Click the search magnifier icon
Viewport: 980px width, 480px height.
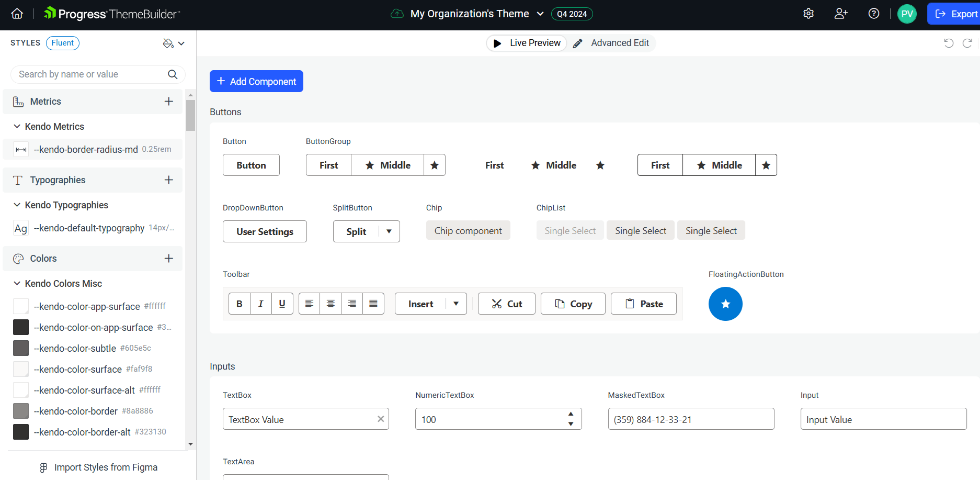click(173, 74)
